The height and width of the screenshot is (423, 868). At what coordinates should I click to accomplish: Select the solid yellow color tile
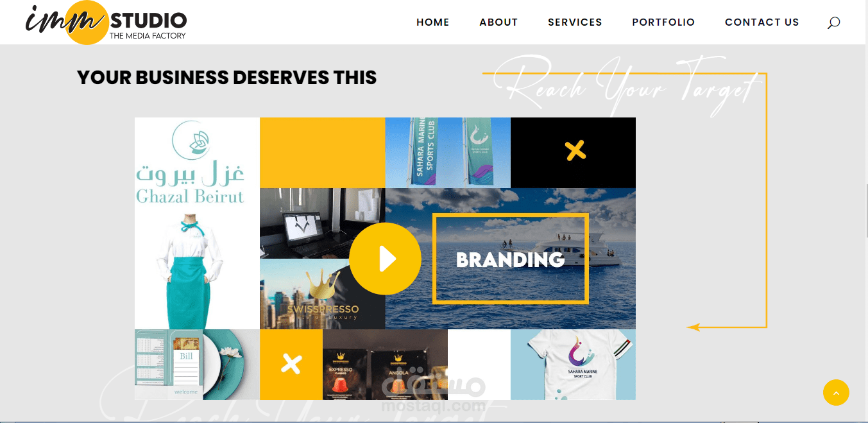[x=322, y=153]
